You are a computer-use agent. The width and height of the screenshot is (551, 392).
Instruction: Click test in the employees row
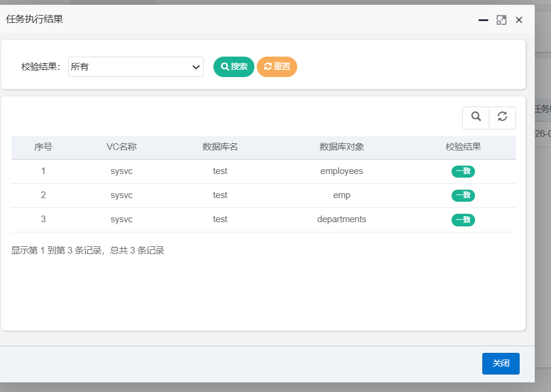point(220,171)
